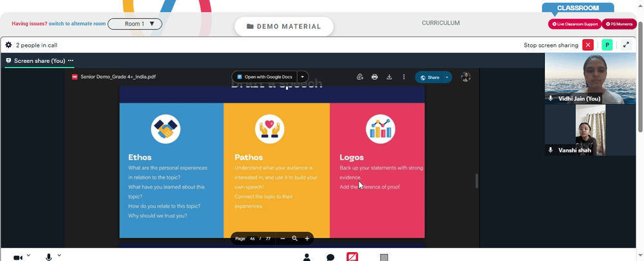
Task: Open Screen share options three-dot menu
Action: [71, 60]
